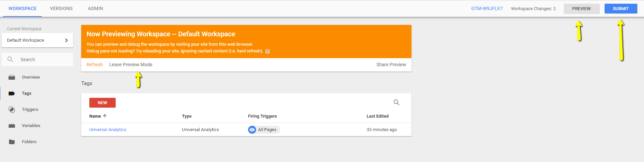This screenshot has height=162, width=644.
Task: Switch to the Admin tab
Action: 95,8
